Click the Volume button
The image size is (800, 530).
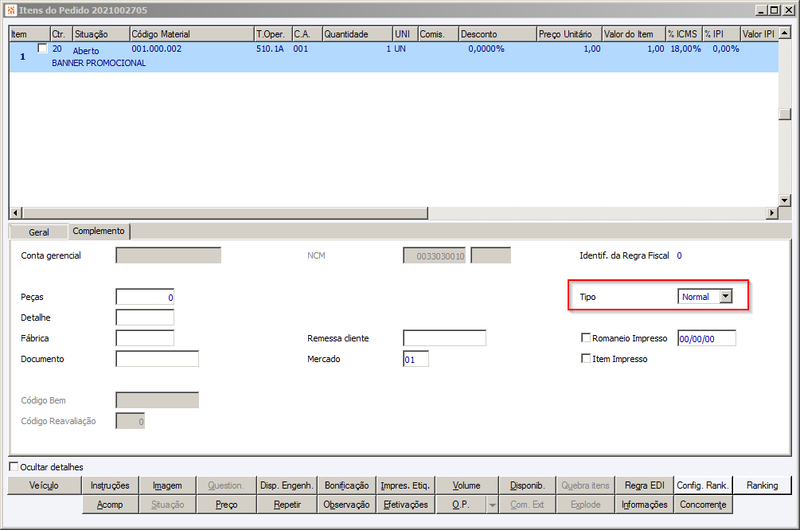[x=466, y=485]
